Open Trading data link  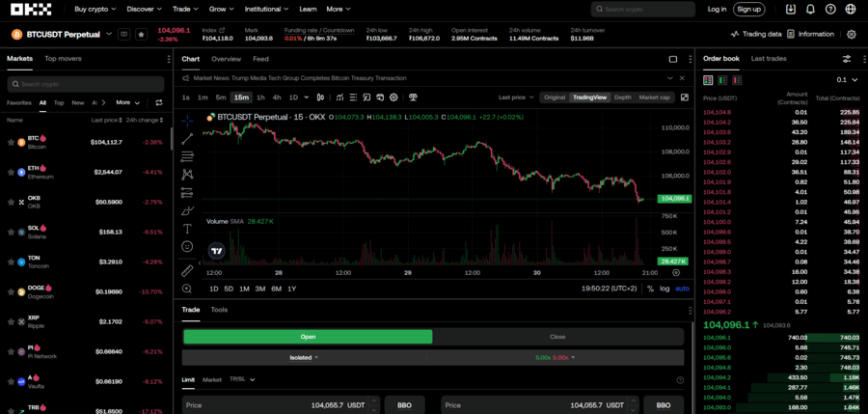(x=756, y=35)
